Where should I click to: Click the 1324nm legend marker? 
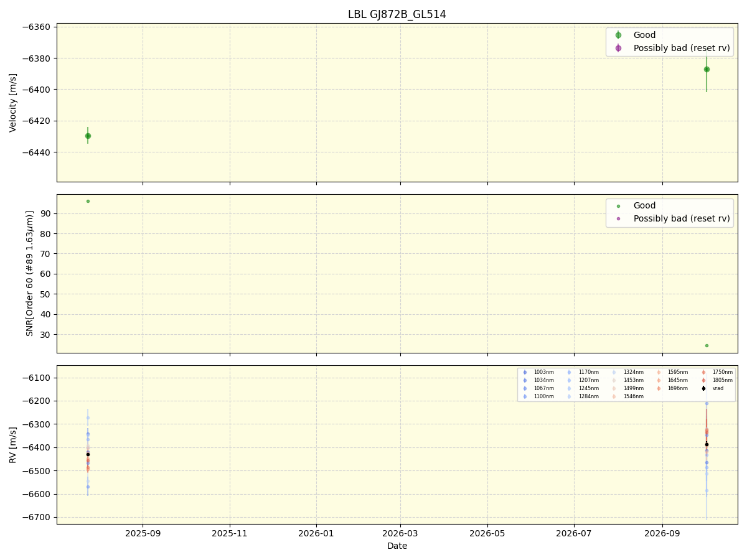point(614,372)
